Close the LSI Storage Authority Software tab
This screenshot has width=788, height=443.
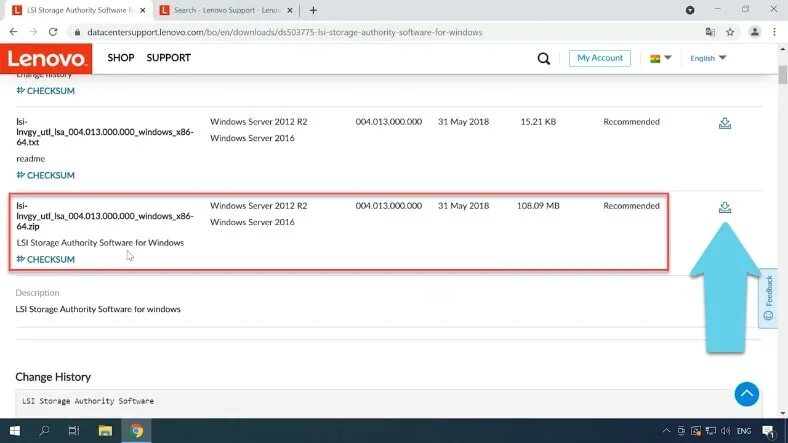point(143,10)
